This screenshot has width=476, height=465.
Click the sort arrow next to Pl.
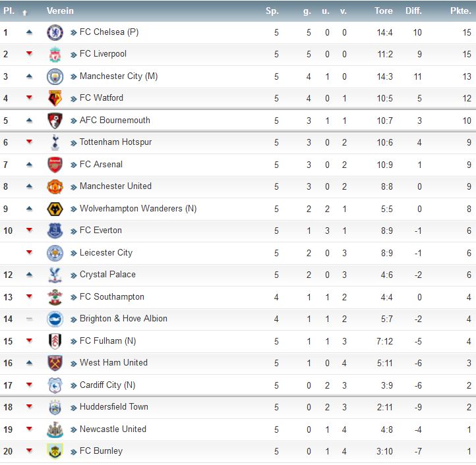click(25, 13)
